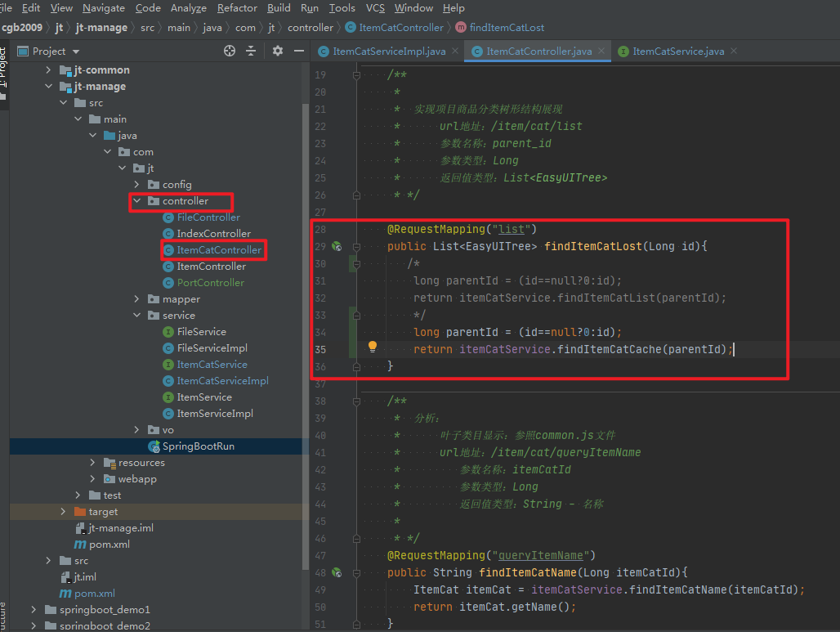Click the fold marker on line 38

coord(356,401)
